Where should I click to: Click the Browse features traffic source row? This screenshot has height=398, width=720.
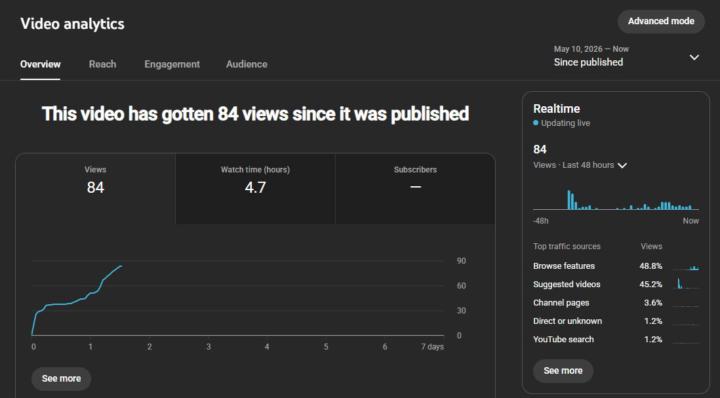[616, 266]
